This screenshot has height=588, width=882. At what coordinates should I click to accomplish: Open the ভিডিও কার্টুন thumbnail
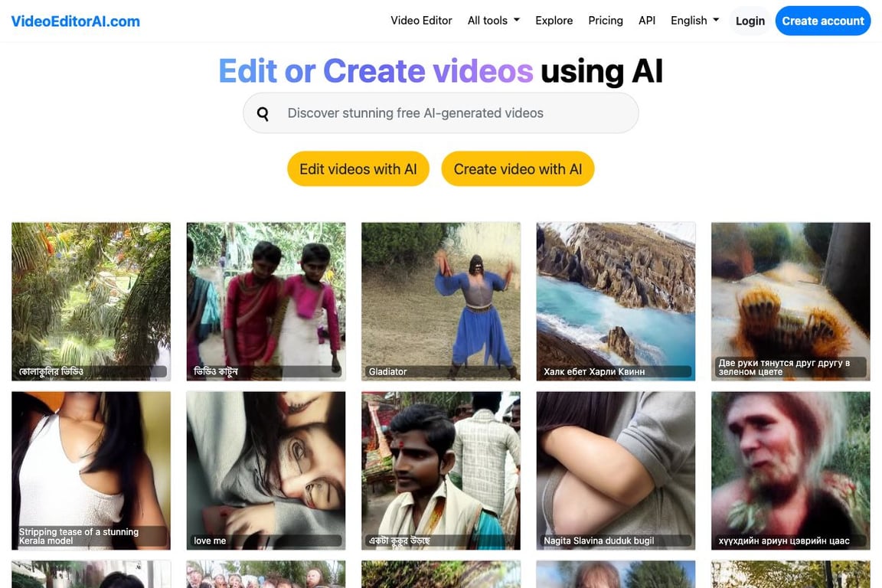[266, 302]
